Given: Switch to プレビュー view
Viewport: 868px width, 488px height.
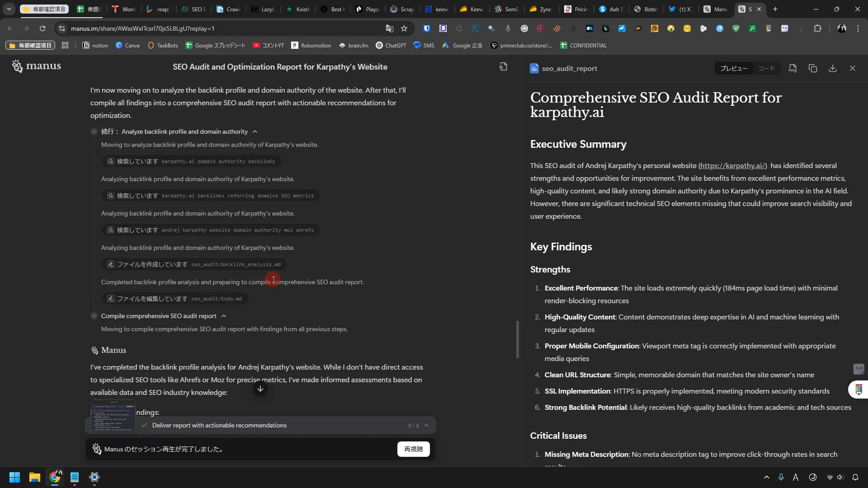Looking at the screenshot, I should pos(733,68).
